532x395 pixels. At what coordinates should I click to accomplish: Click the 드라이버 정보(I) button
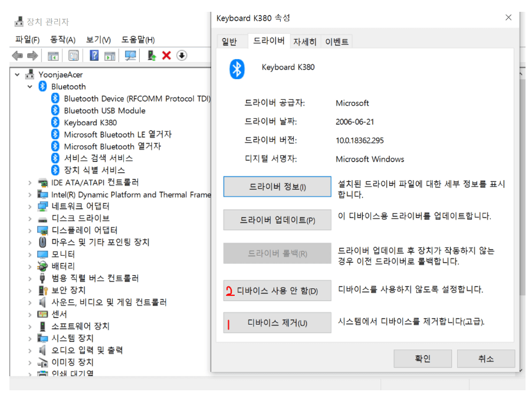[277, 187]
